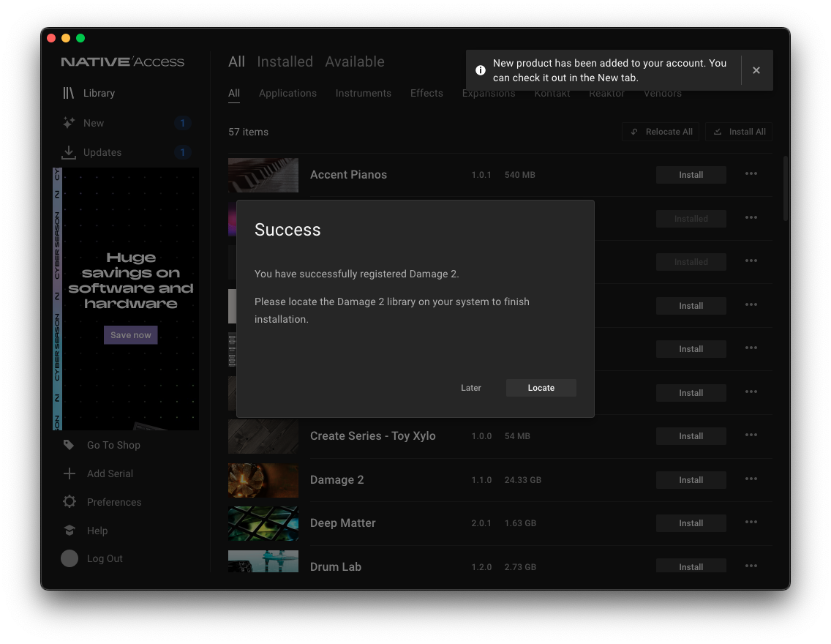Open Preferences via gear icon
The image size is (831, 644).
69,501
